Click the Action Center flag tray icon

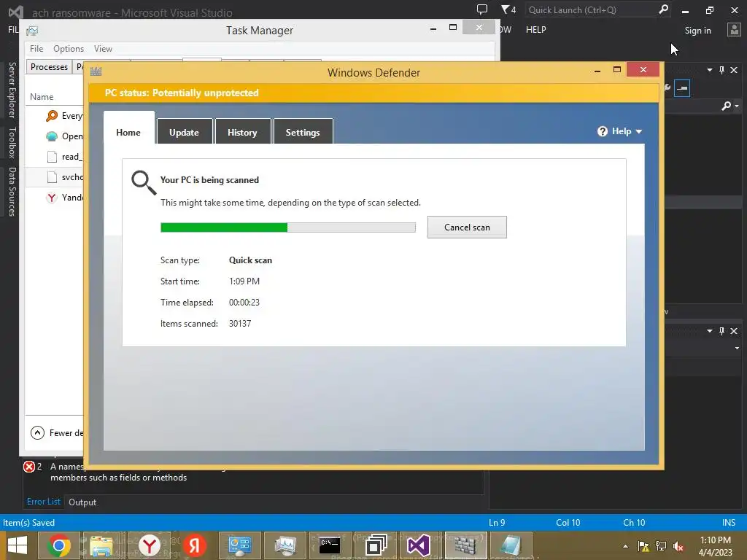click(x=643, y=546)
